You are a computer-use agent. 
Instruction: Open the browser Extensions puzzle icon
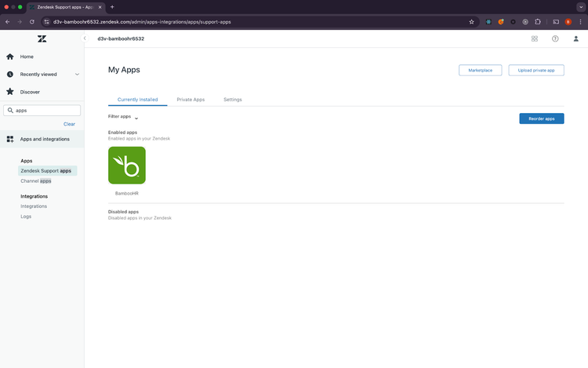pyautogui.click(x=538, y=22)
